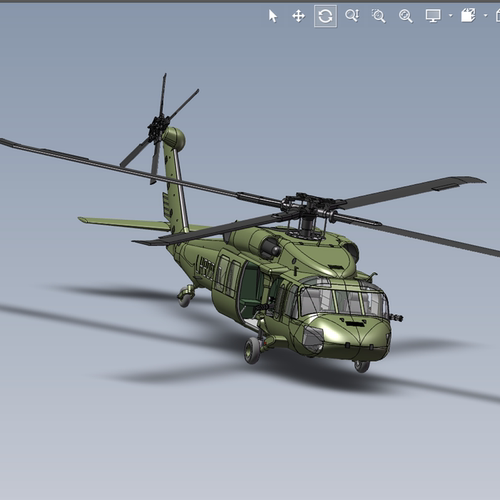Screen dimensions: 500x500
Task: Activate the Pan move tool
Action: click(298, 16)
